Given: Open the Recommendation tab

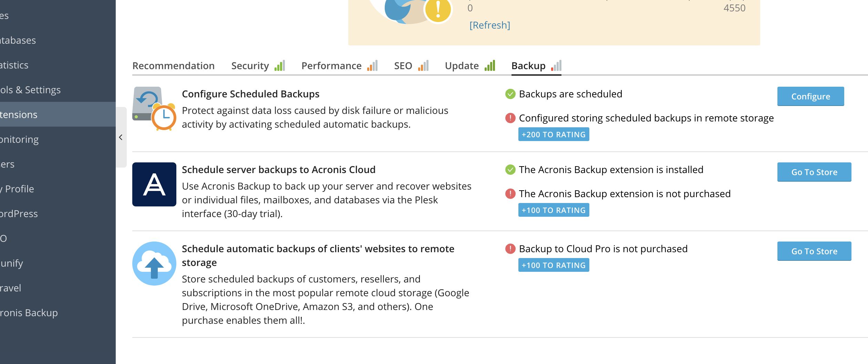Looking at the screenshot, I should pos(174,66).
